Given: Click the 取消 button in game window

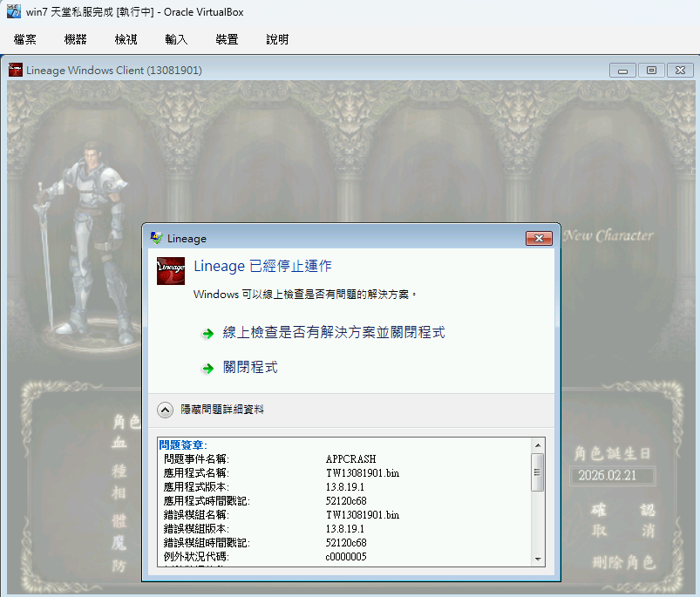Looking at the screenshot, I should tap(623, 531).
